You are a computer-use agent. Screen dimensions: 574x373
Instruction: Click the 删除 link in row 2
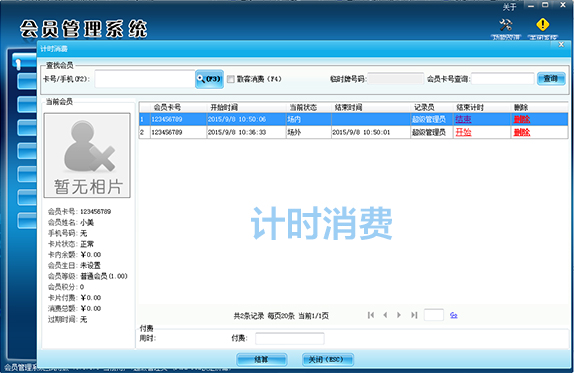522,132
